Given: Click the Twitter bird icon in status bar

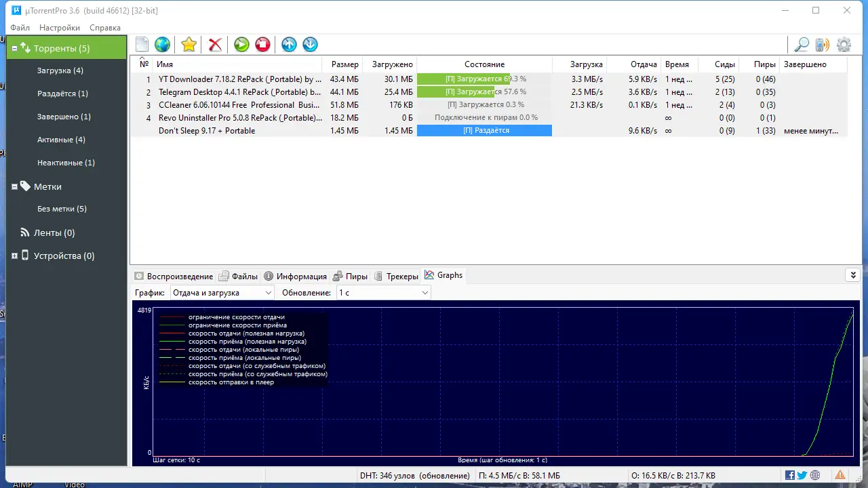Looking at the screenshot, I should click(802, 476).
